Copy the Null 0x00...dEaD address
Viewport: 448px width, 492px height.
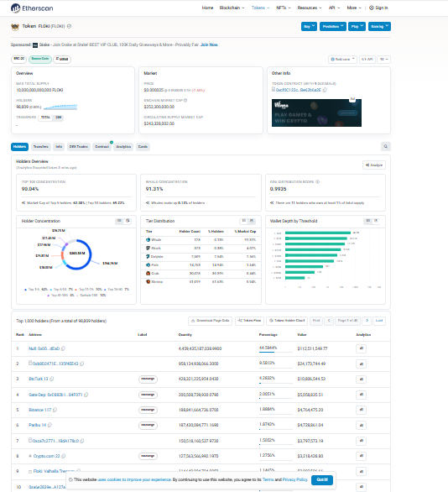(63, 348)
